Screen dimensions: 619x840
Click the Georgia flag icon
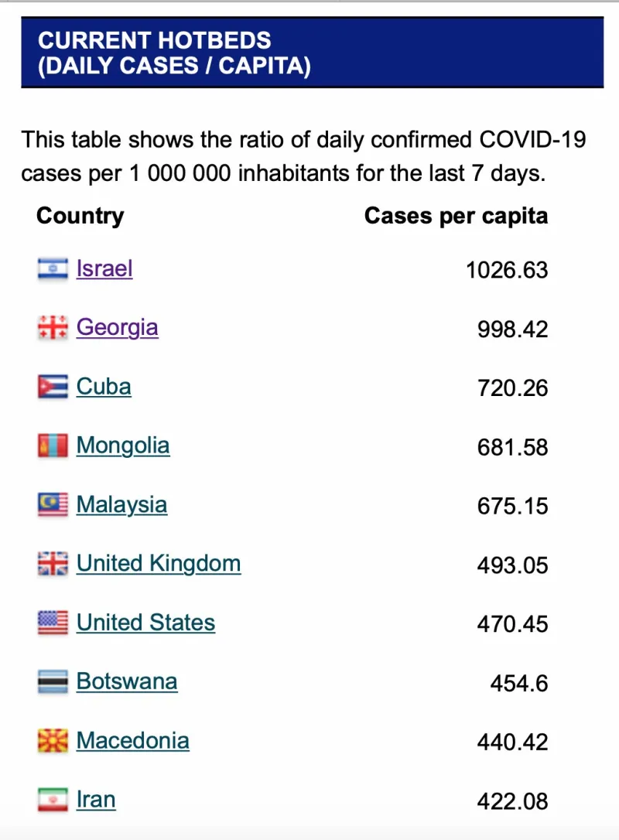pos(53,327)
